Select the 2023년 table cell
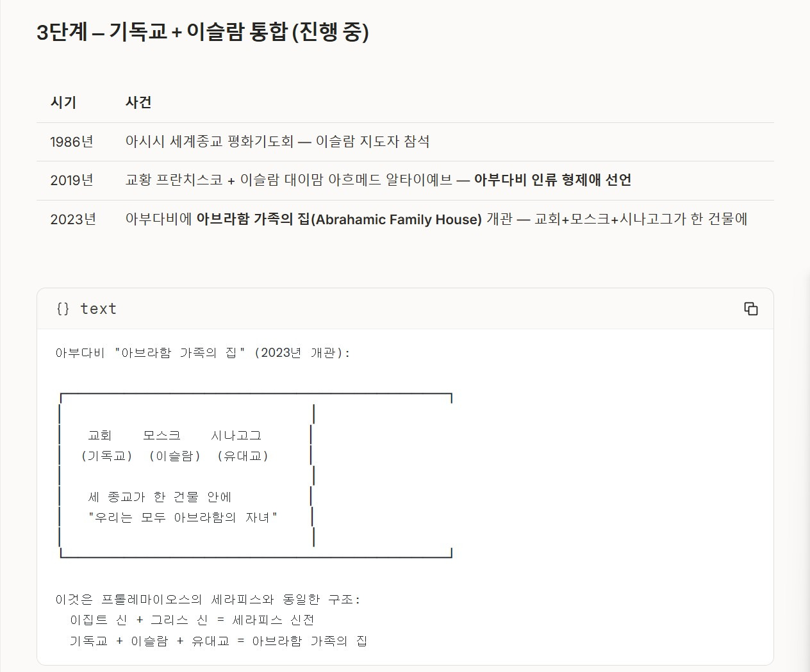The width and height of the screenshot is (810, 672). coord(73,219)
